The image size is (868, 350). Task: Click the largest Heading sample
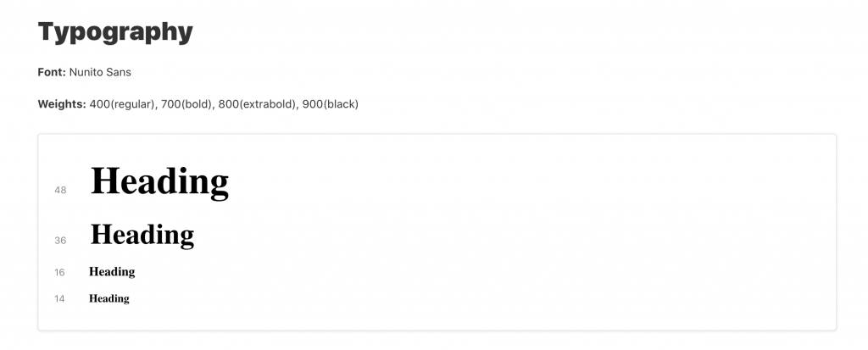159,182
